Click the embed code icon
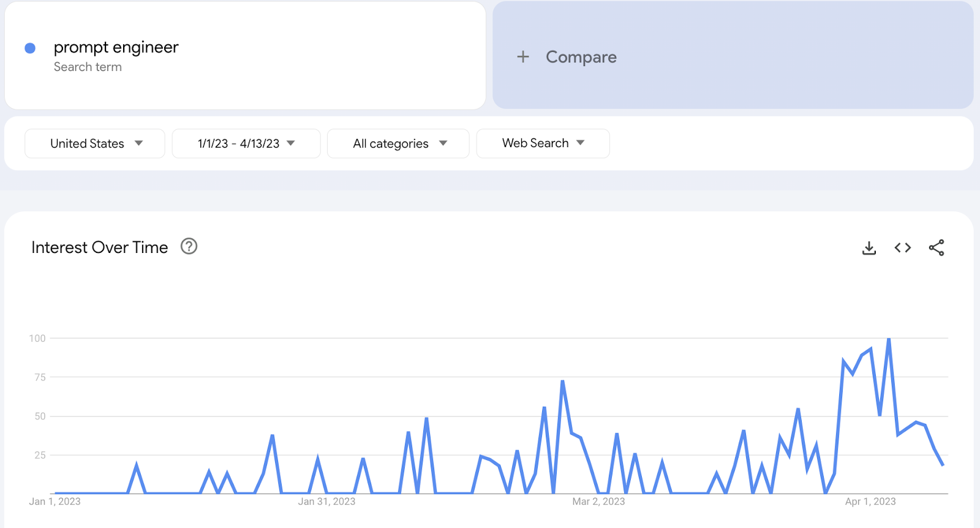 pyautogui.click(x=903, y=248)
